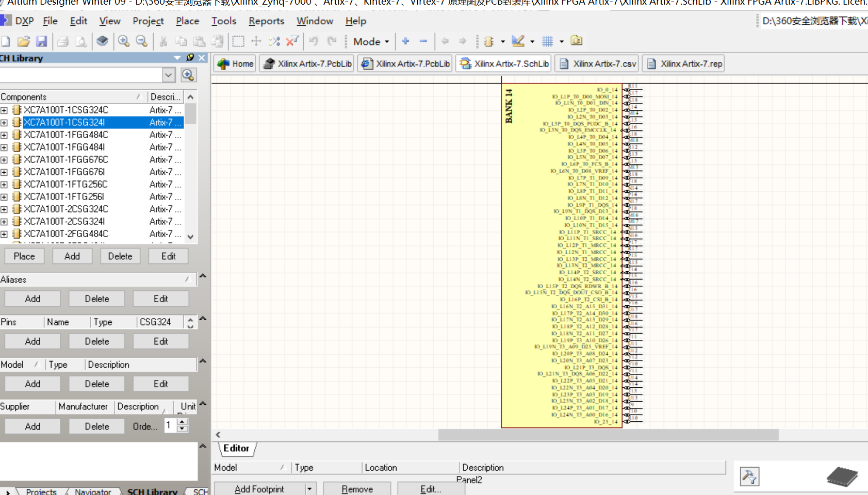Switch to Xilinx Artix-7.csv tab

pos(597,64)
